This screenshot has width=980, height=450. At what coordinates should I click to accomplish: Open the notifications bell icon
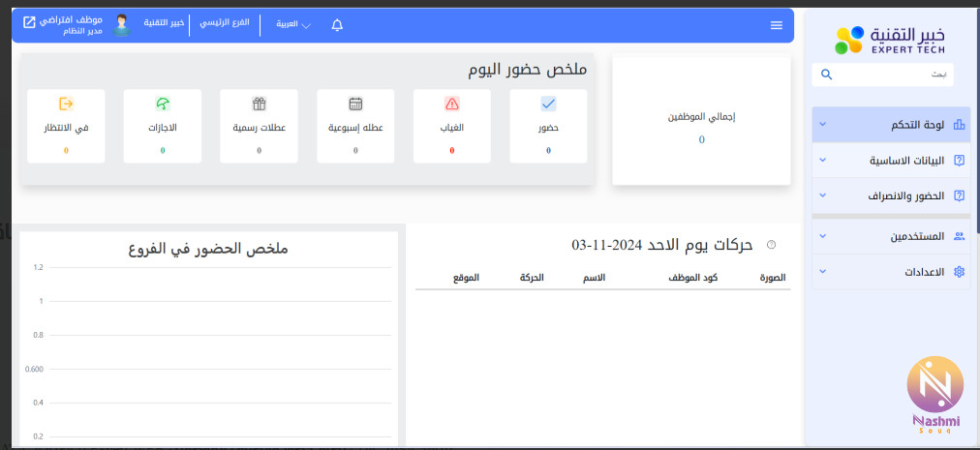coord(337,25)
